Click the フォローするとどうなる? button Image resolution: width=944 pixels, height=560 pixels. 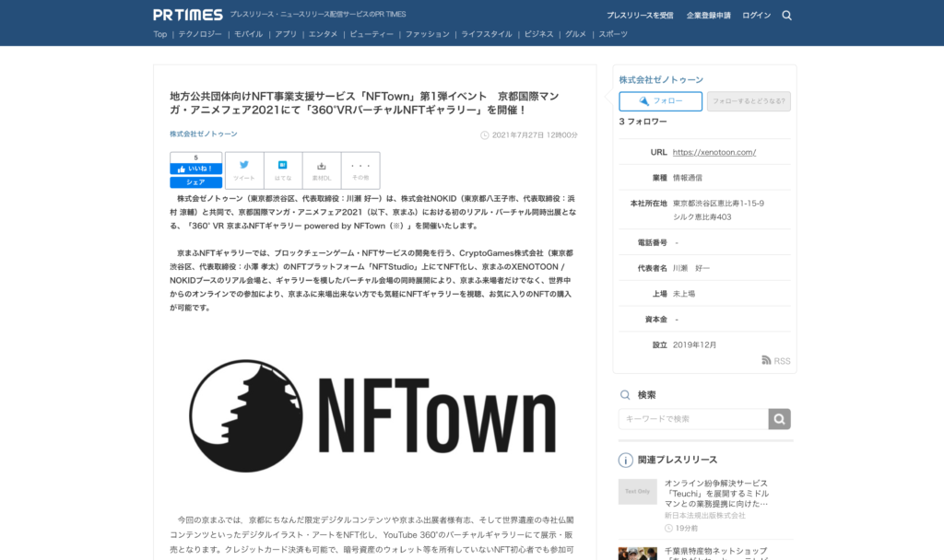click(x=749, y=101)
